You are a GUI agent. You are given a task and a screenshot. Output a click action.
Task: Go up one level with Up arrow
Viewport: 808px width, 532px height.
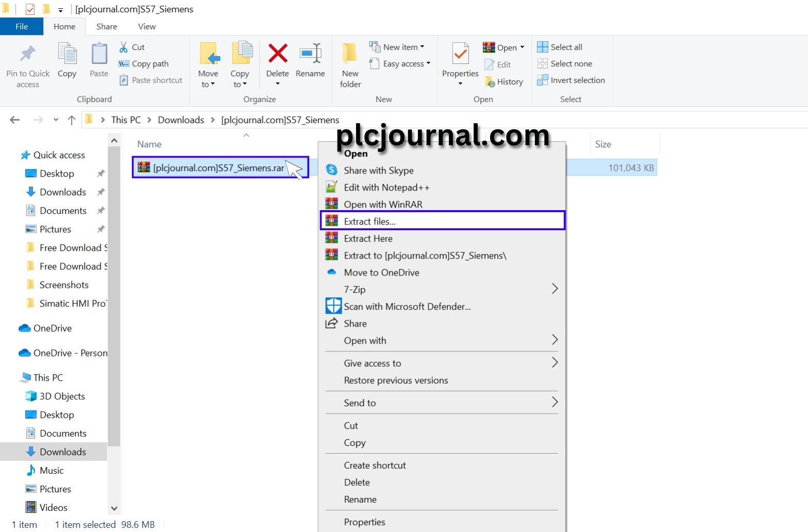point(72,120)
